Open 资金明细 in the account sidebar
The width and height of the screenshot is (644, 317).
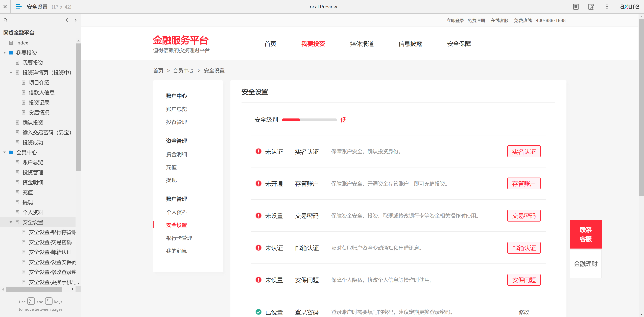177,154
